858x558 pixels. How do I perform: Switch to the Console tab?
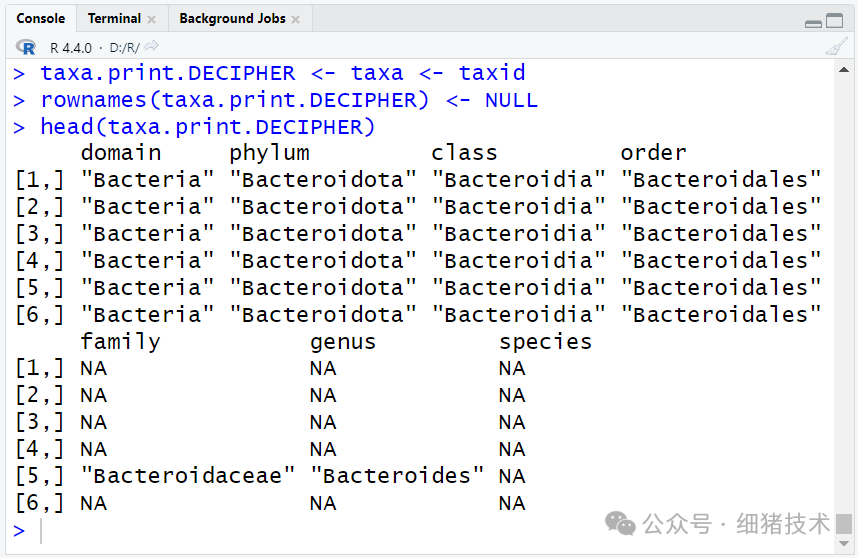(x=40, y=19)
